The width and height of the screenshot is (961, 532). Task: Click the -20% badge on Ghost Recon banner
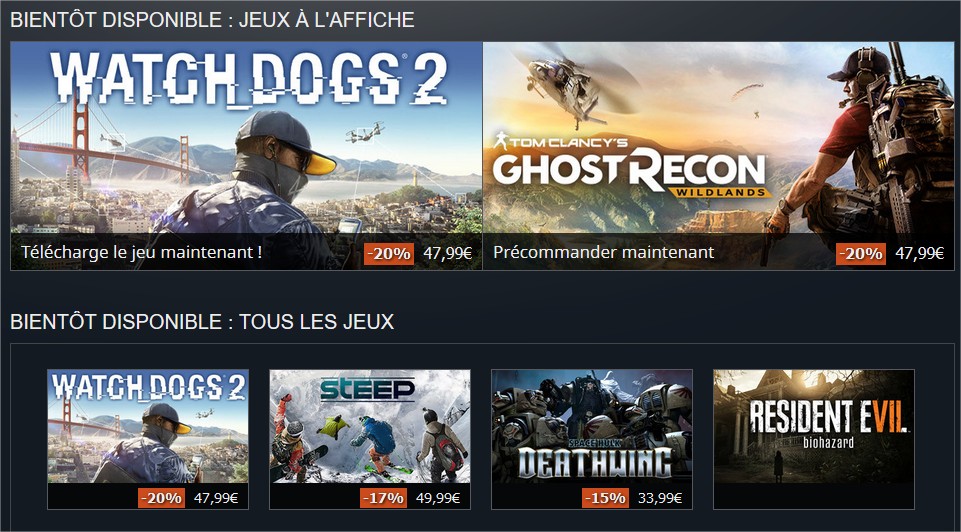tap(860, 253)
